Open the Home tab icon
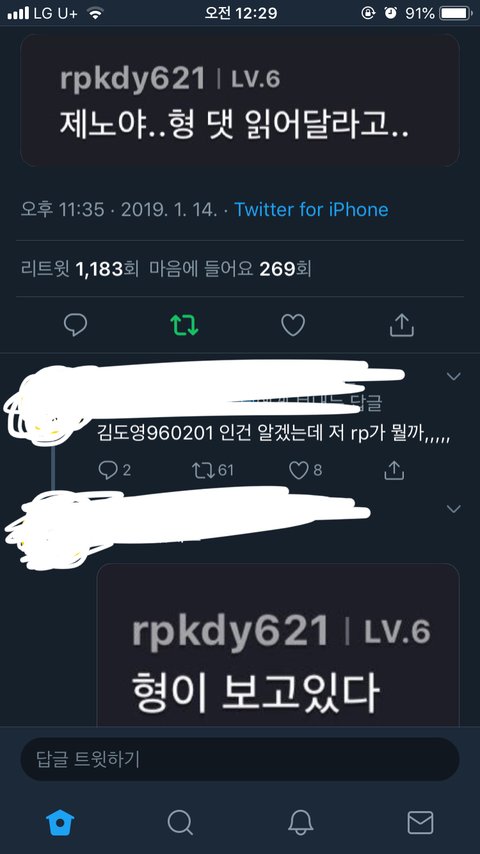 [x=60, y=822]
